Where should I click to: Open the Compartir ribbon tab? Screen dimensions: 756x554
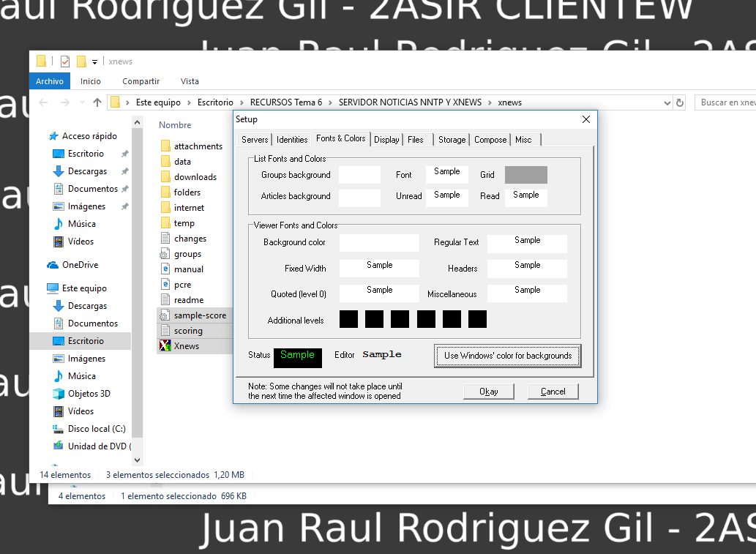pos(141,81)
